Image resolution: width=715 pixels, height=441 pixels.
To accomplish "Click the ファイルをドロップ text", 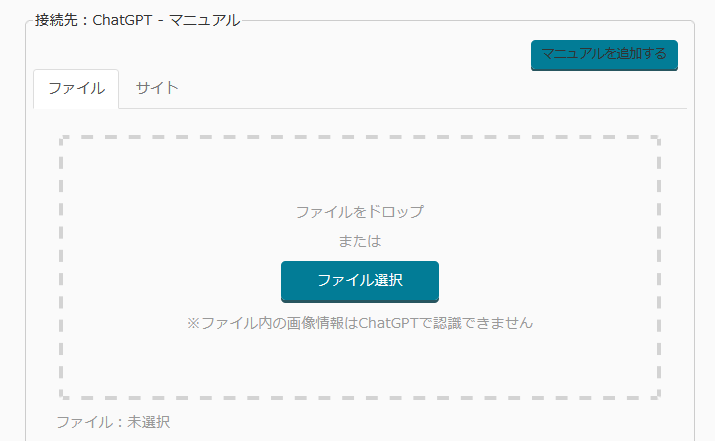I will (x=359, y=212).
